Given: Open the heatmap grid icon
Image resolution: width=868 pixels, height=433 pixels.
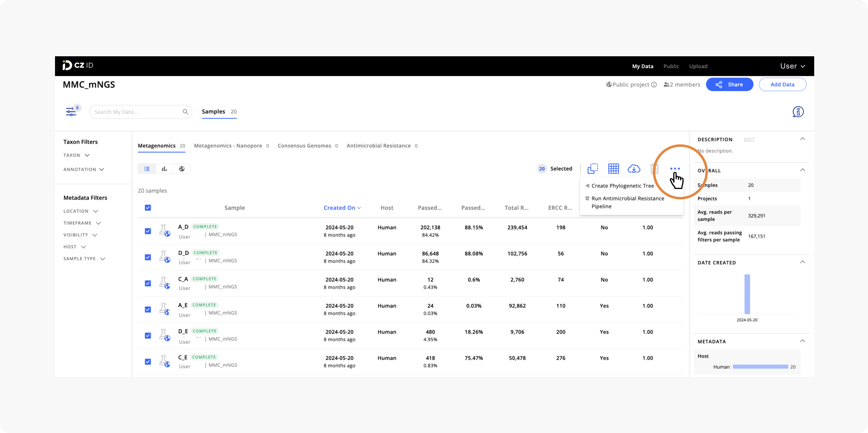Looking at the screenshot, I should (x=613, y=168).
